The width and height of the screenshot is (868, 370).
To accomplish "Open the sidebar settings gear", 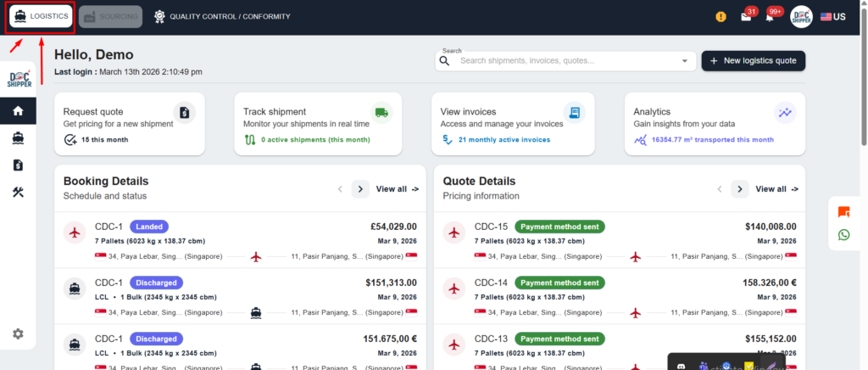I will (x=19, y=334).
